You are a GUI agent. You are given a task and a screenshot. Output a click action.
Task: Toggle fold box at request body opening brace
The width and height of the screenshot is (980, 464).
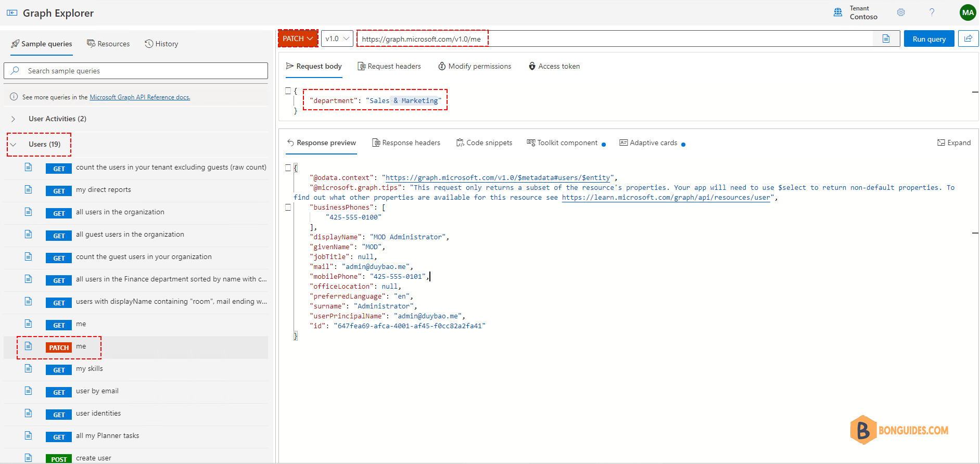pyautogui.click(x=288, y=91)
